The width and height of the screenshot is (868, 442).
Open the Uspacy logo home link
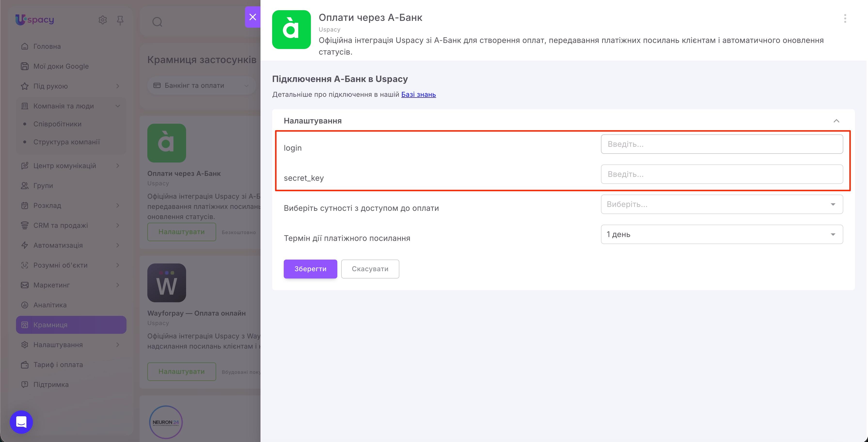point(35,20)
